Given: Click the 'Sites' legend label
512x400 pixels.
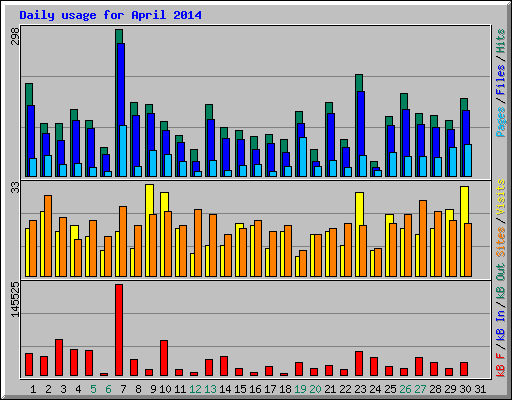Looking at the screenshot, I should coord(500,242).
